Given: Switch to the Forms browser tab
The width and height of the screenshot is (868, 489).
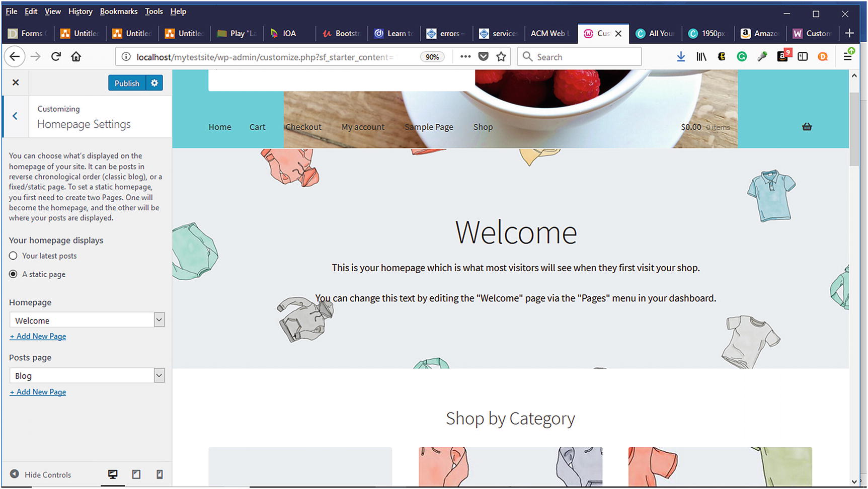Looking at the screenshot, I should 28,34.
